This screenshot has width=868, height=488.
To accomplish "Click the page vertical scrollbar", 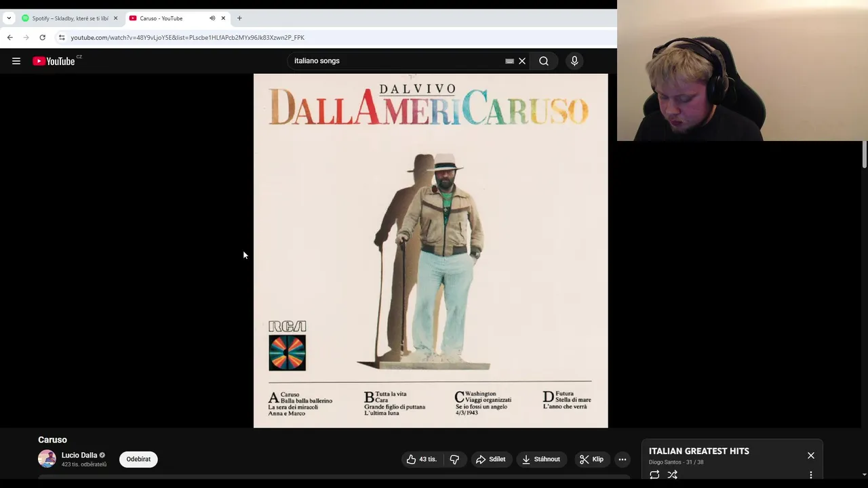I will click(865, 155).
